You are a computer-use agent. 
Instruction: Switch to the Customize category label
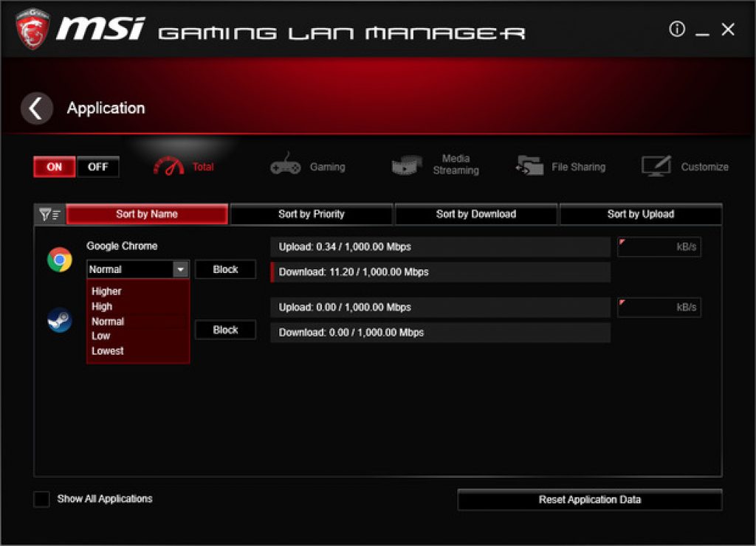point(704,167)
